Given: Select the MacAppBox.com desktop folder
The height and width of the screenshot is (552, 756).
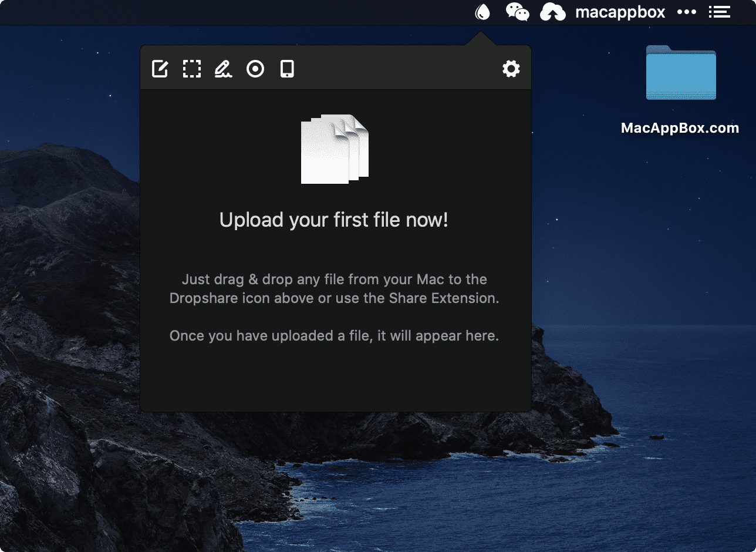Looking at the screenshot, I should pos(681,72).
